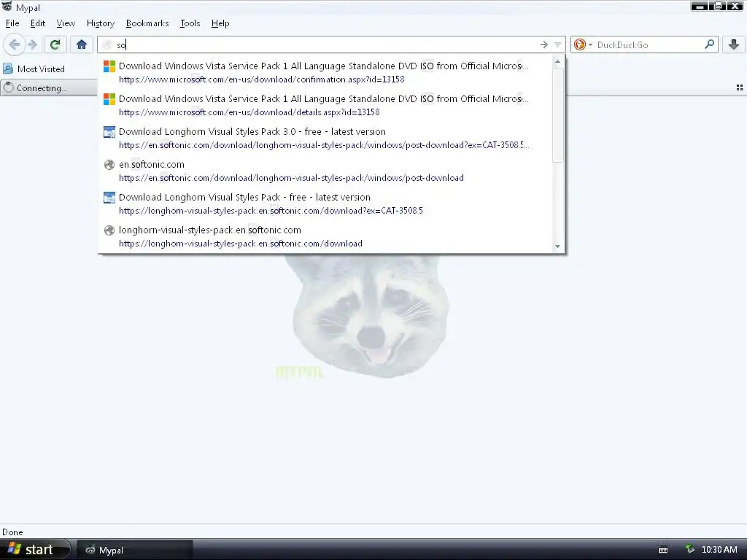
Task: Go to the Home page
Action: (x=82, y=44)
